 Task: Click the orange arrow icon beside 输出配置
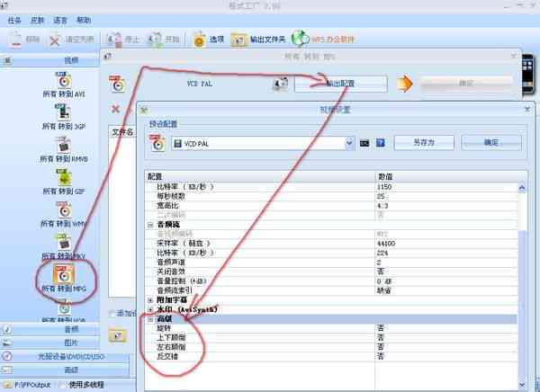pyautogui.click(x=404, y=84)
